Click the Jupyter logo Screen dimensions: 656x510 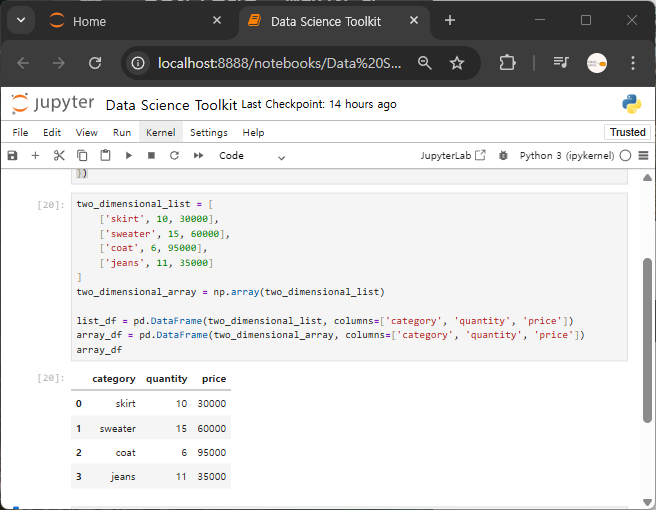[53, 103]
